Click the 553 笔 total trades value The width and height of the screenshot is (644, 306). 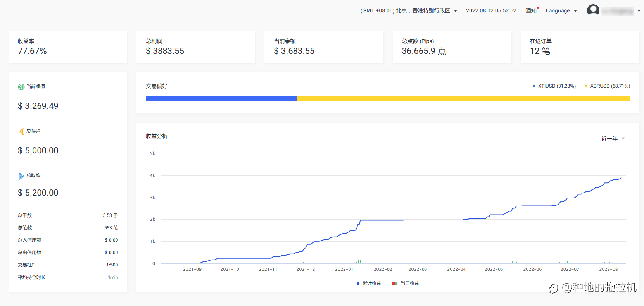point(111,228)
